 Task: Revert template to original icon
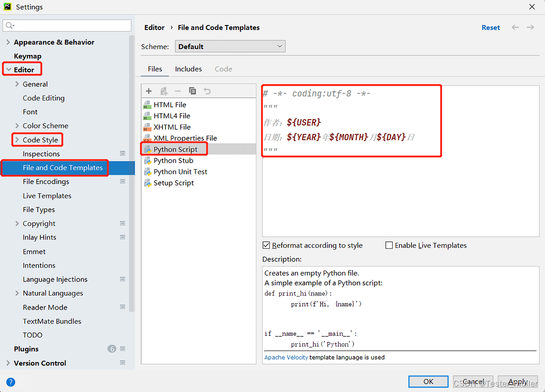[207, 91]
